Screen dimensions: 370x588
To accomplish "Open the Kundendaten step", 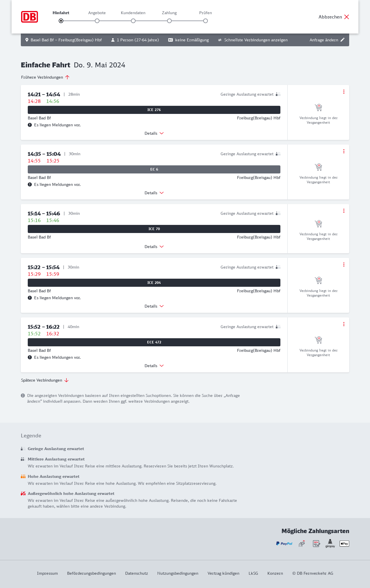I will pos(133,21).
